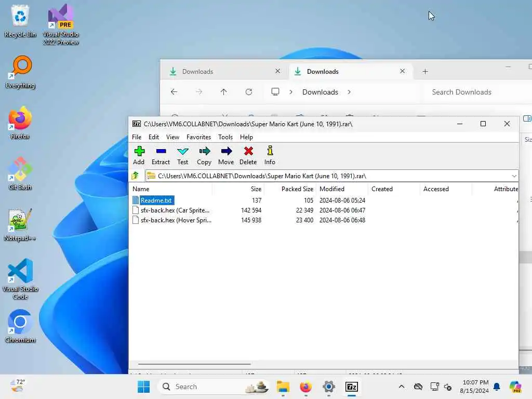Click the Move toolbar icon
This screenshot has width=532, height=399.
coord(226,155)
